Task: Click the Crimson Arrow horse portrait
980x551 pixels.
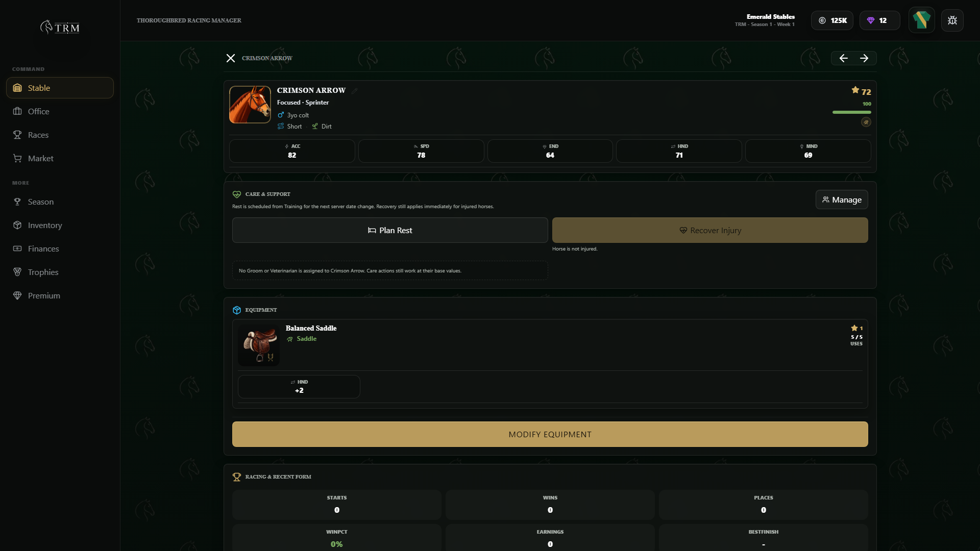Action: point(250,105)
